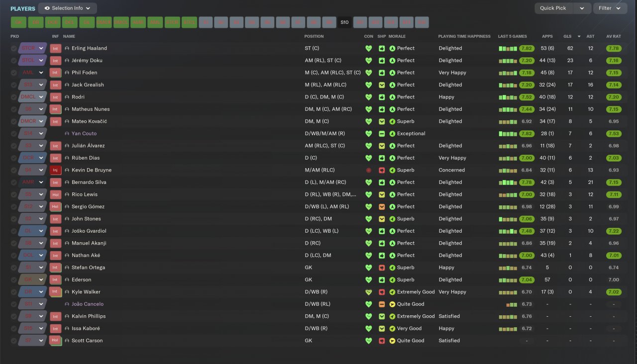
Task: Open the Filter dropdown
Action: 610,8
